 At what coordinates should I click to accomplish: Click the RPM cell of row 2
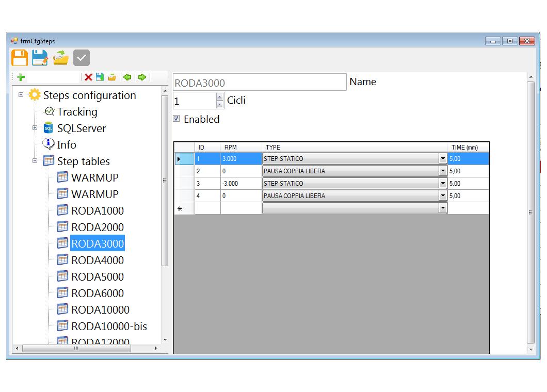pyautogui.click(x=240, y=171)
